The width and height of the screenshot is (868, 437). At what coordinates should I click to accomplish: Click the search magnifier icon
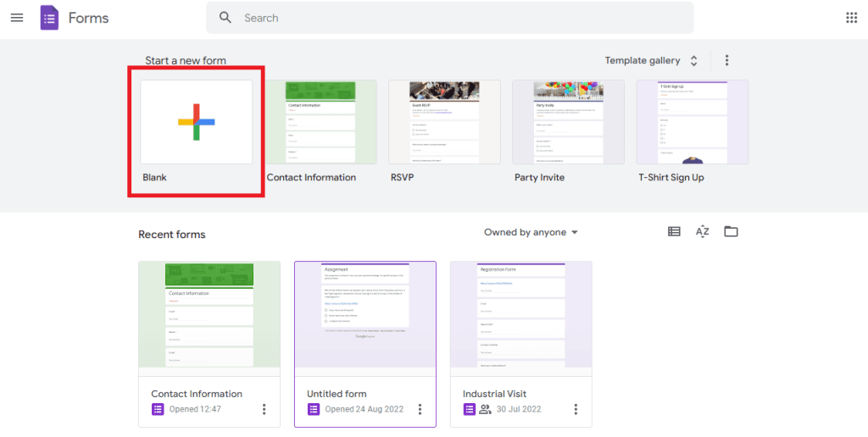pyautogui.click(x=225, y=18)
